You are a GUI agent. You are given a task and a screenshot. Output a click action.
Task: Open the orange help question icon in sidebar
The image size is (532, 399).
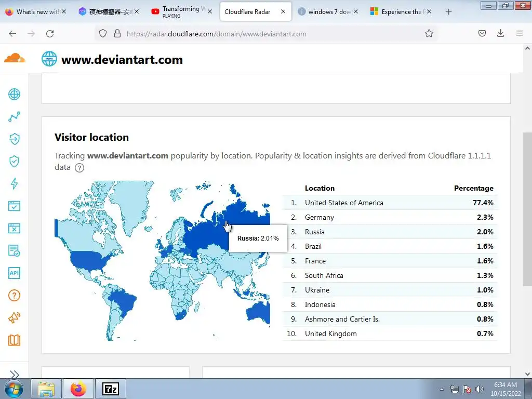[x=14, y=296]
